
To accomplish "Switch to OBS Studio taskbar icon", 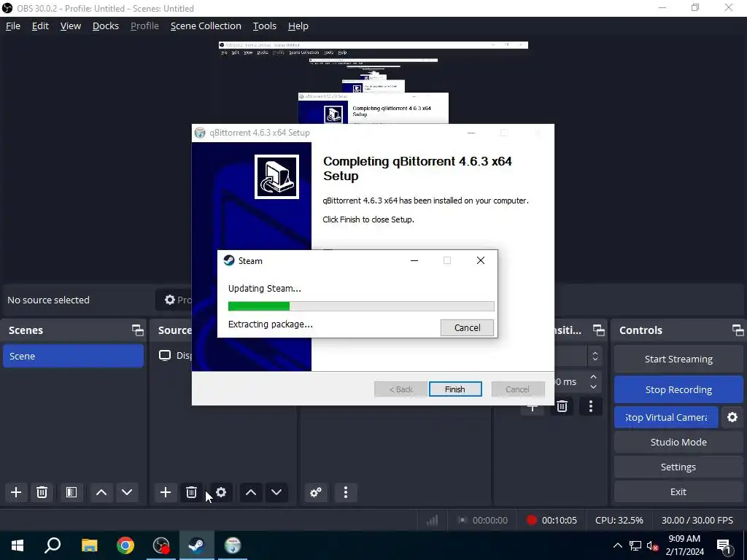I will [x=161, y=545].
